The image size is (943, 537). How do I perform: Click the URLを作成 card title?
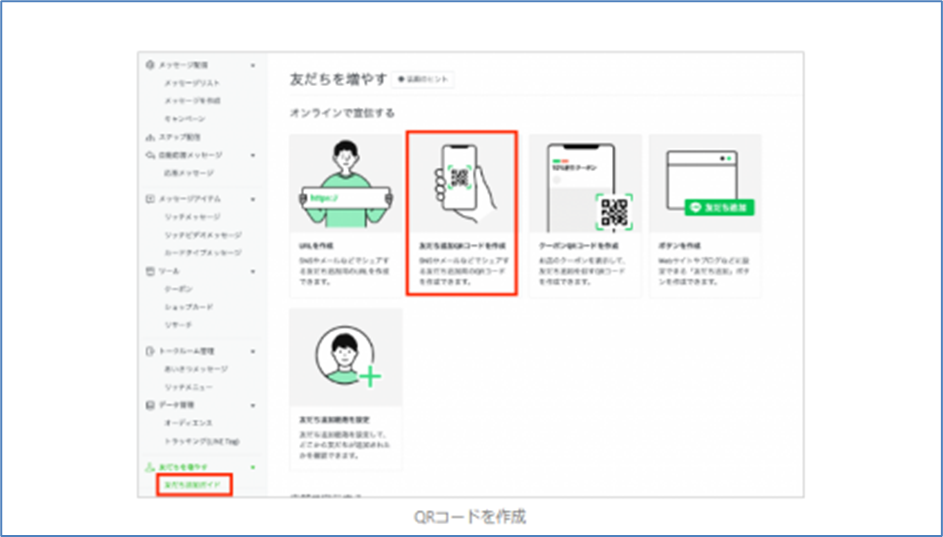tap(316, 246)
